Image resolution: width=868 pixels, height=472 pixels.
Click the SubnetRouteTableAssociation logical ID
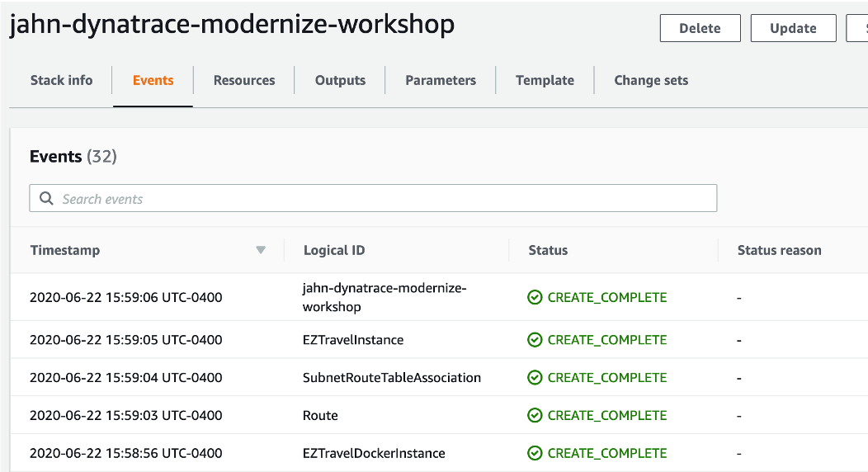(392, 377)
